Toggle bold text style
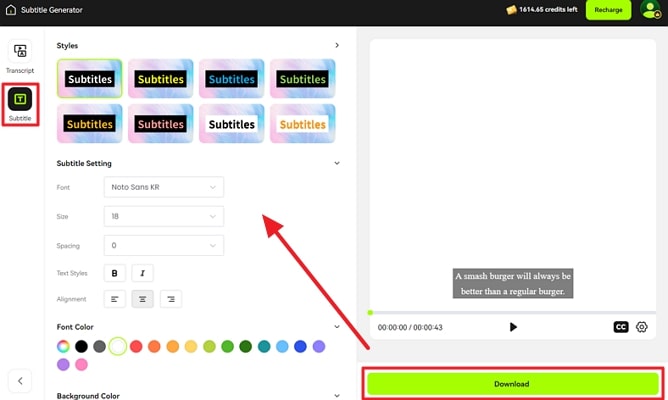Viewport: 668px width, 400px height. [x=114, y=272]
